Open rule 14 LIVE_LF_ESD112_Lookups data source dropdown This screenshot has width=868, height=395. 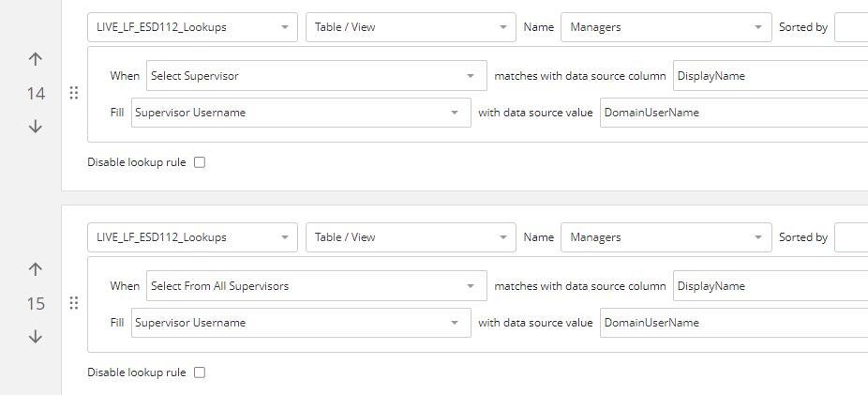pyautogui.click(x=192, y=27)
